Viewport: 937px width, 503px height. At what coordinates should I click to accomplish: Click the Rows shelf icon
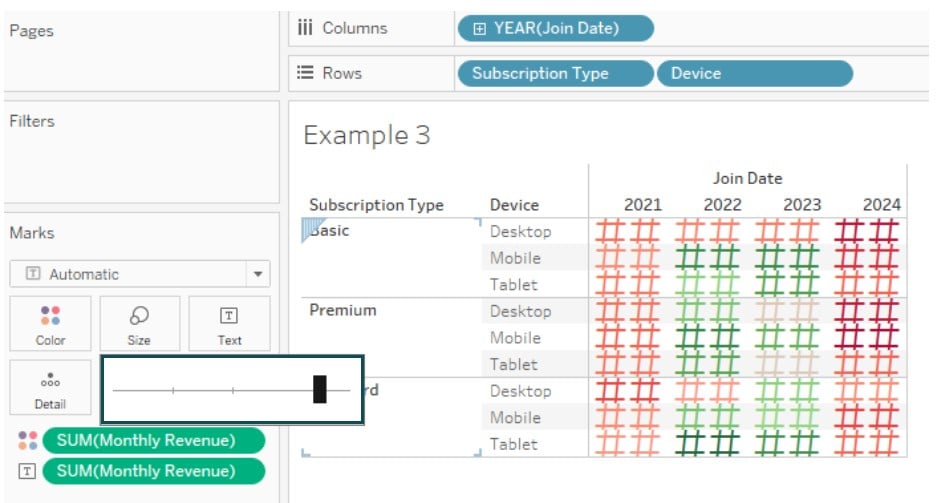[305, 73]
